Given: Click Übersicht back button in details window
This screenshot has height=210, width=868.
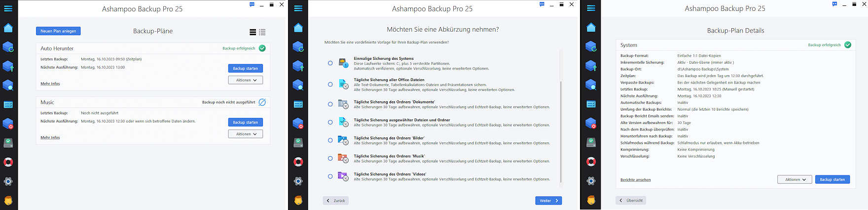Looking at the screenshot, I should pyautogui.click(x=631, y=201).
